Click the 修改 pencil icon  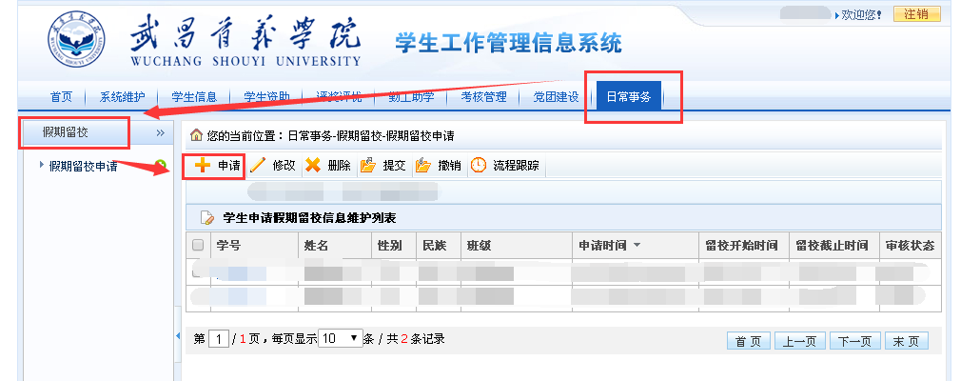click(258, 166)
